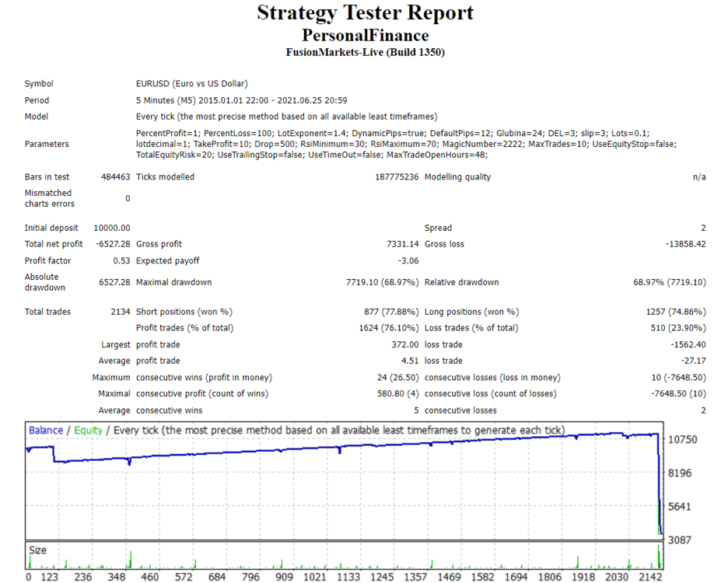This screenshot has width=728, height=583.
Task: Click consecutive wins value '24 (26.50)'
Action: click(x=398, y=378)
